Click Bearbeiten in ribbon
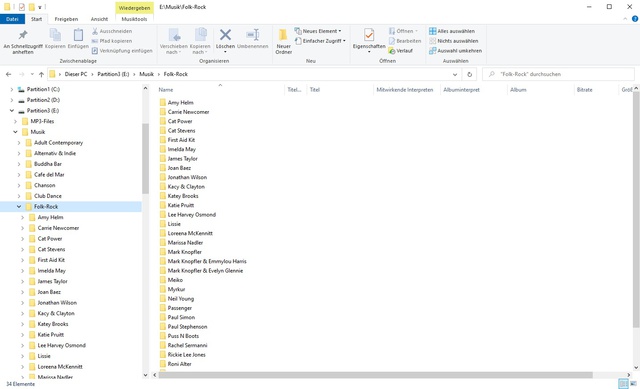 (x=404, y=41)
